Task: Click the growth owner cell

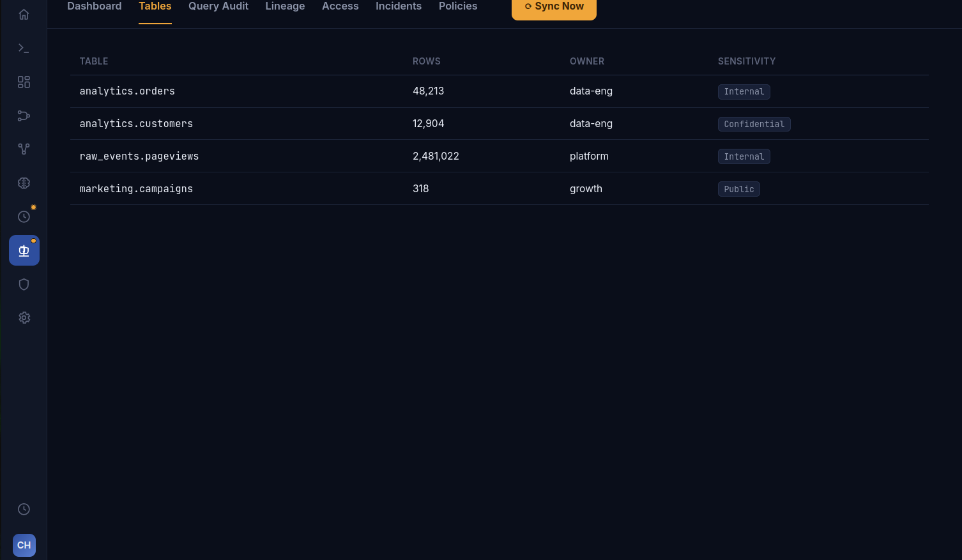Action: tap(586, 189)
